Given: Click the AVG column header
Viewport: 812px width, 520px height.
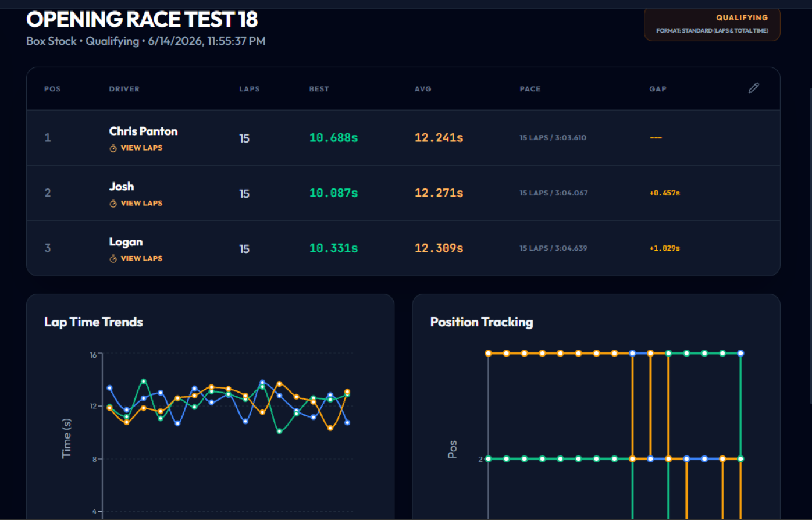Looking at the screenshot, I should pos(423,89).
